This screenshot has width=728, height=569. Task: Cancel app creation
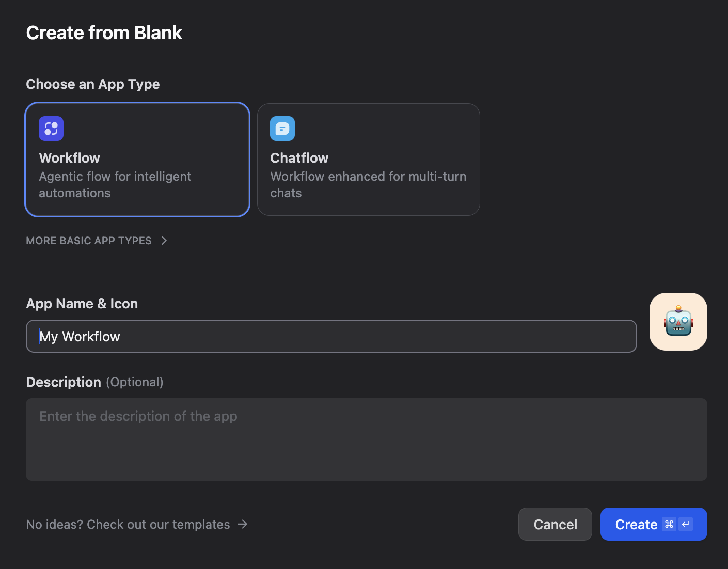555,524
